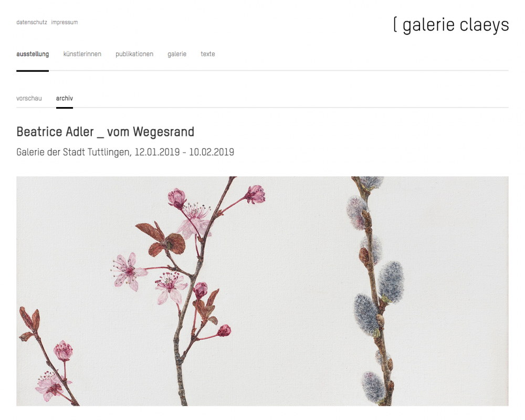
Task: Switch to the vorschau sub-tab
Action: click(29, 98)
